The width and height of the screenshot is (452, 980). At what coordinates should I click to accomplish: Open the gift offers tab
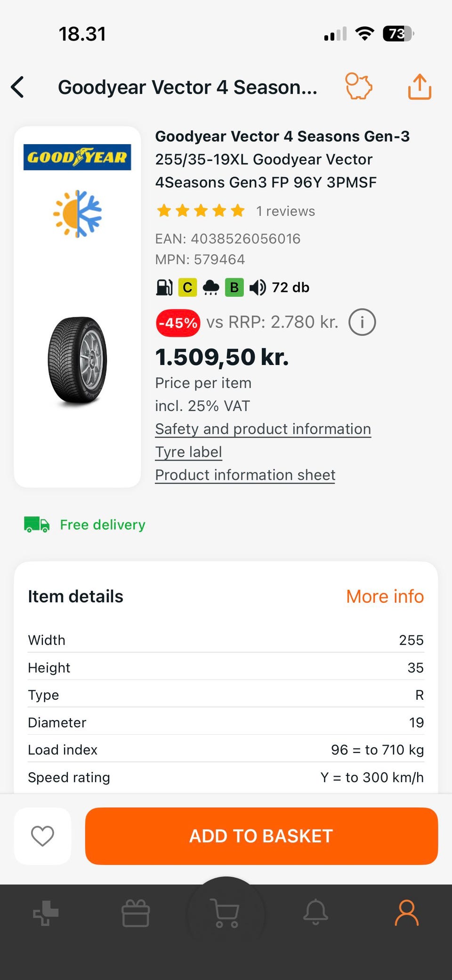tap(136, 913)
